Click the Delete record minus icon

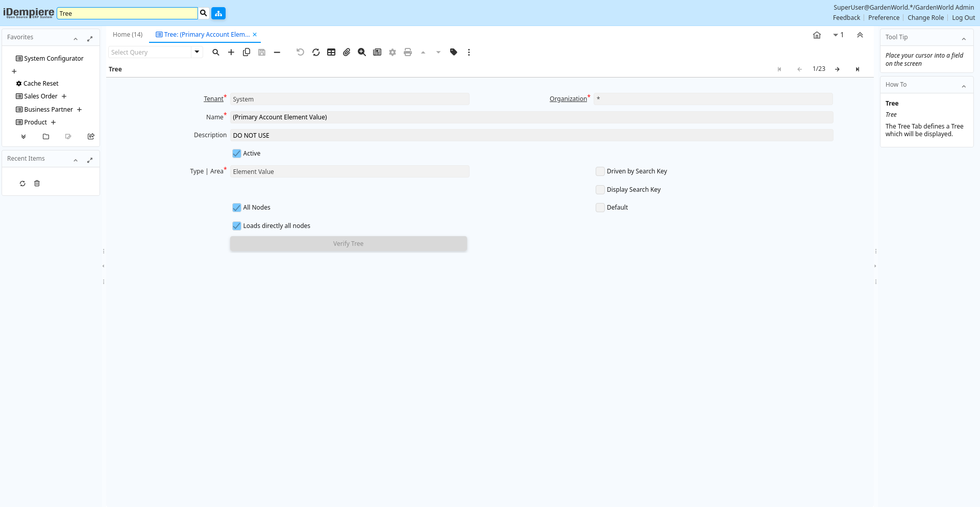point(277,52)
